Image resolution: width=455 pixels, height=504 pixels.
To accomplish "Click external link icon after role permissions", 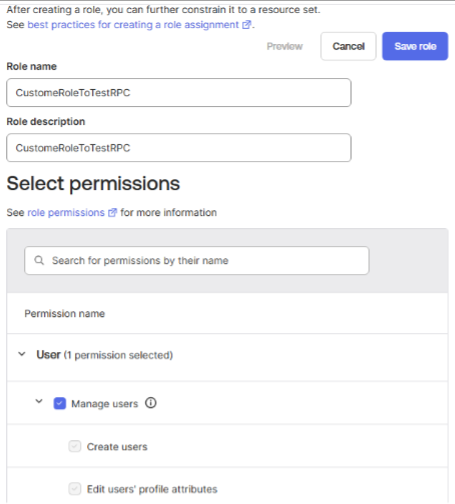I will click(x=112, y=212).
